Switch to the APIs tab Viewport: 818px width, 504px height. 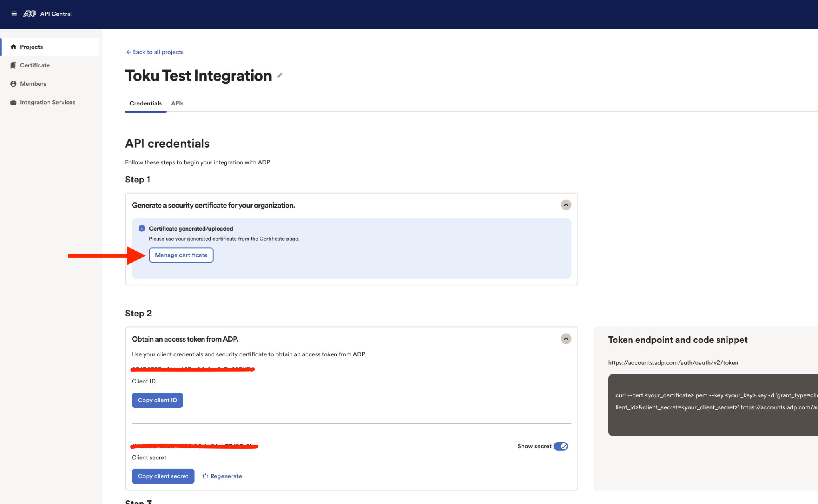pyautogui.click(x=177, y=103)
